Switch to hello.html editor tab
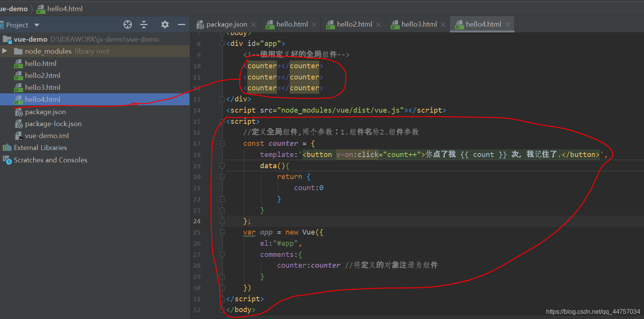The image size is (644, 319). pos(292,24)
